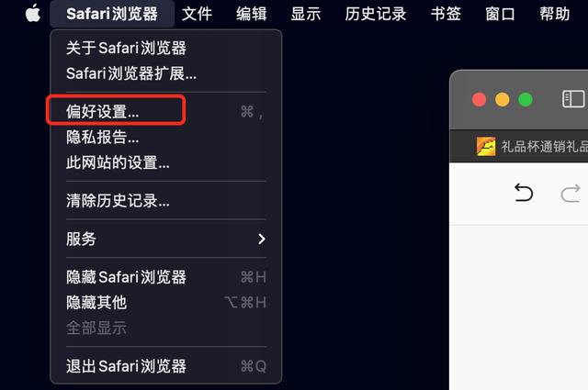Open the 显示 menu
Screen dimensions: 588x390
[x=306, y=14]
